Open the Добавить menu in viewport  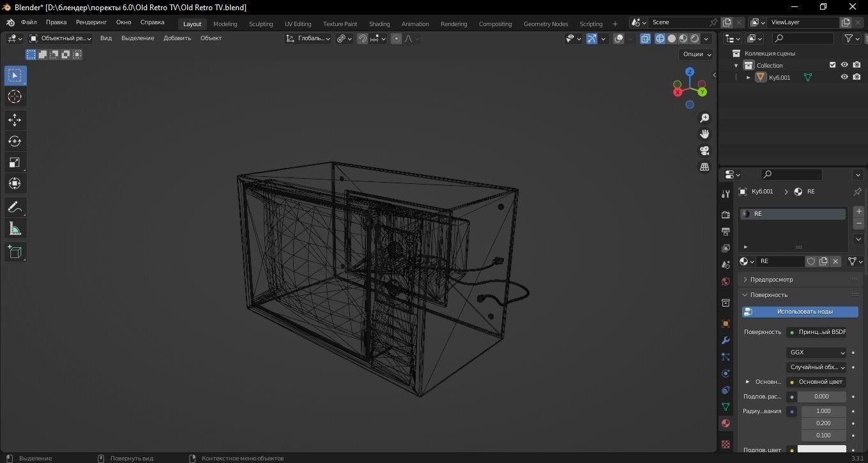177,38
